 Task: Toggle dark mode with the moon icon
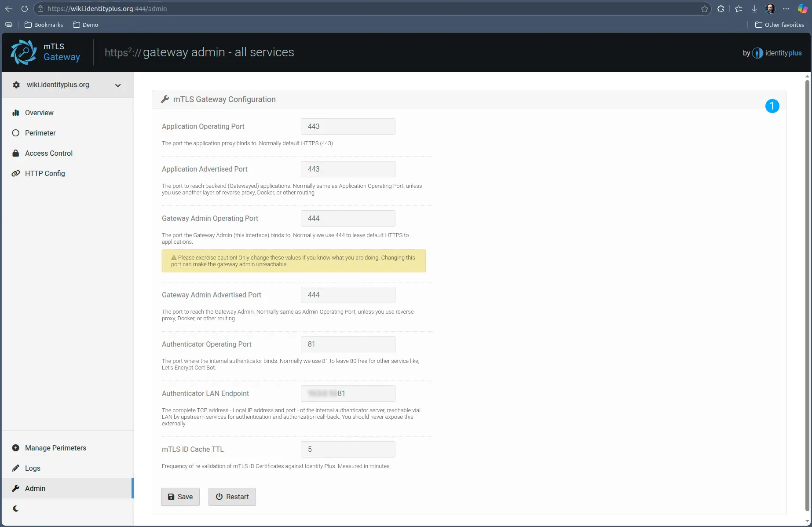coord(16,509)
